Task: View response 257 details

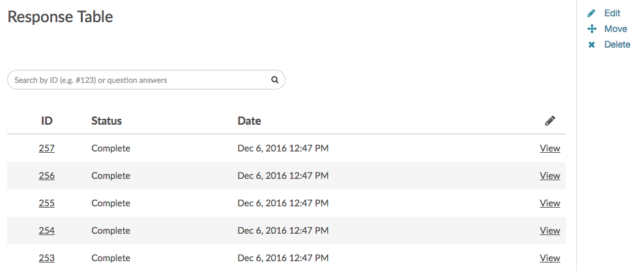Action: pos(549,148)
